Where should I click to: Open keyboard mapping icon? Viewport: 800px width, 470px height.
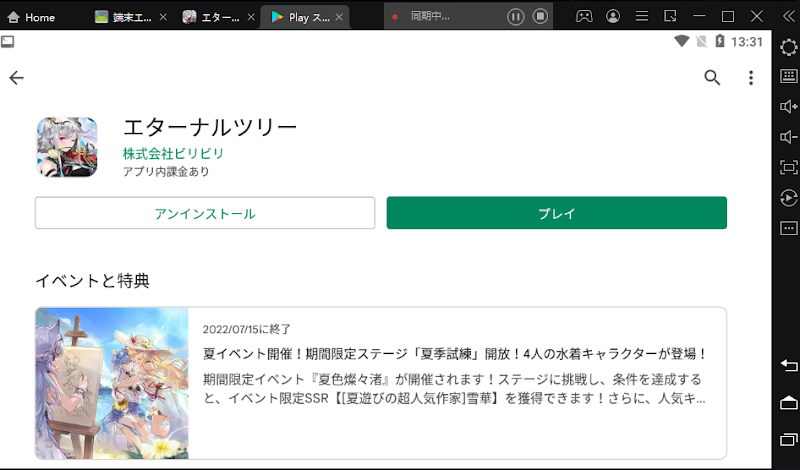[789, 77]
